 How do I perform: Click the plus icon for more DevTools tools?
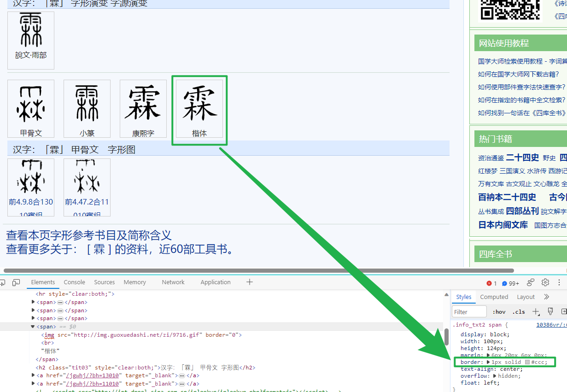point(250,282)
